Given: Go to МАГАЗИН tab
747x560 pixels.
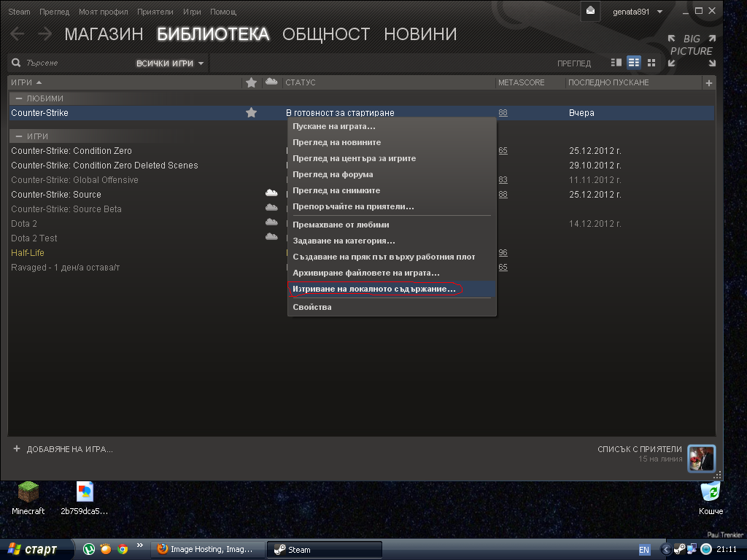Looking at the screenshot, I should tap(104, 34).
